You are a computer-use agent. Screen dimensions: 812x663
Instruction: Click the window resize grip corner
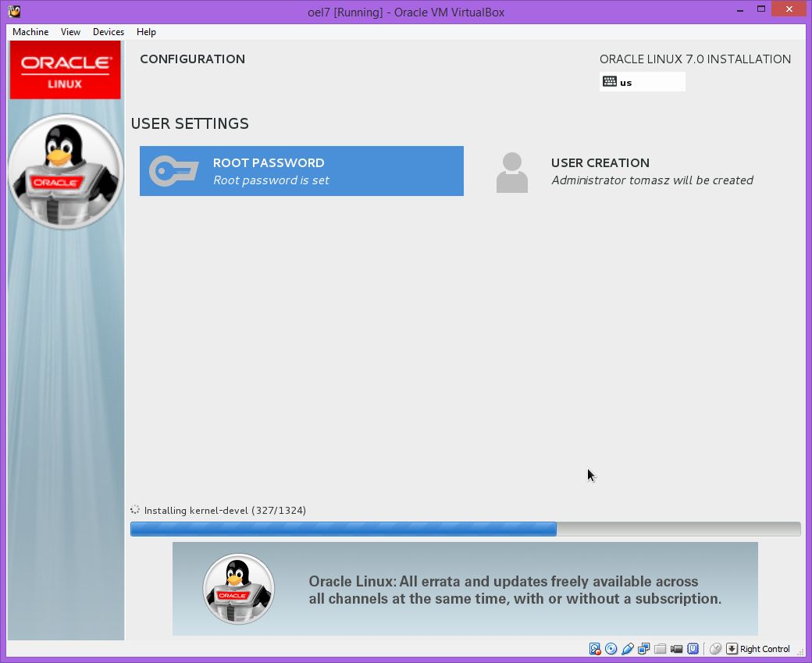800,653
